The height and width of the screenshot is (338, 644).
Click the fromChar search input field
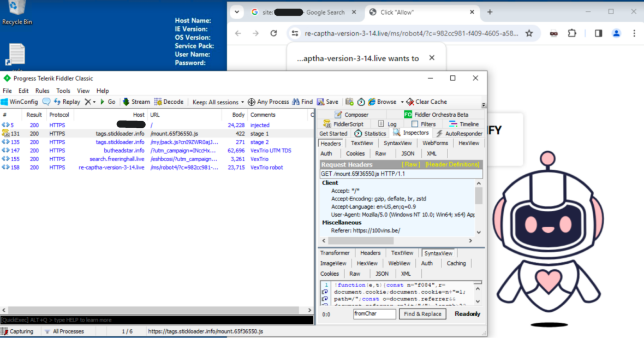(x=375, y=313)
